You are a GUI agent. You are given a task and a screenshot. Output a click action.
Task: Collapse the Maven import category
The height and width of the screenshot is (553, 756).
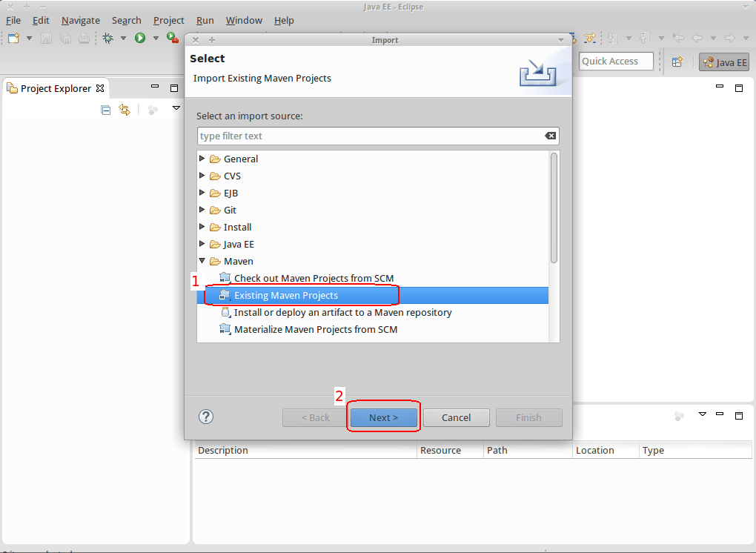click(202, 261)
